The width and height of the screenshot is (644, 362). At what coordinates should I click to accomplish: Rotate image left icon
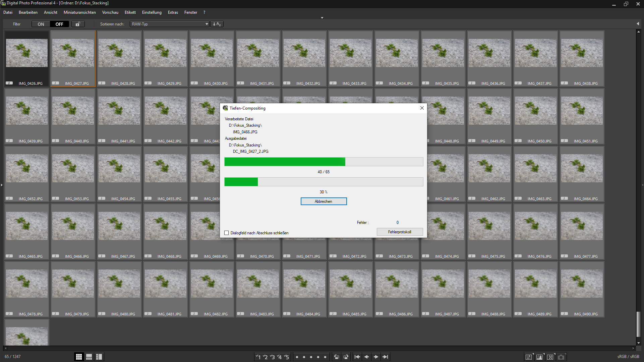pyautogui.click(x=337, y=357)
